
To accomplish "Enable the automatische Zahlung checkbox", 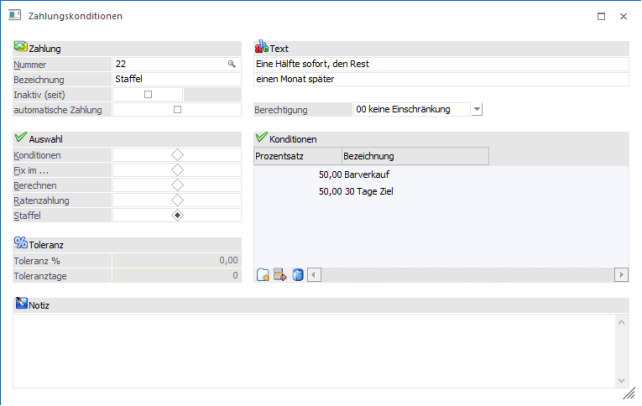I will [x=177, y=109].
